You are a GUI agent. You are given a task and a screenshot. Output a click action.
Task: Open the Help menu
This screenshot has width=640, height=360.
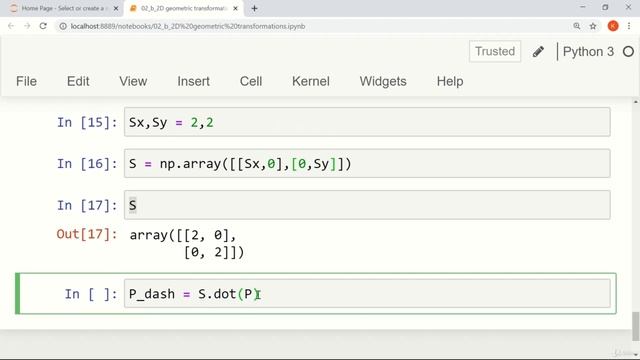[x=450, y=81]
